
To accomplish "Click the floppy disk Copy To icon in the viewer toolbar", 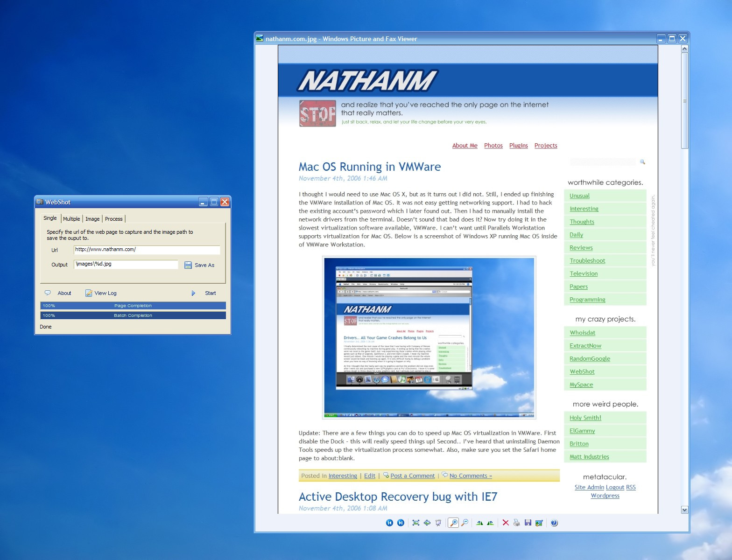I will tap(528, 523).
